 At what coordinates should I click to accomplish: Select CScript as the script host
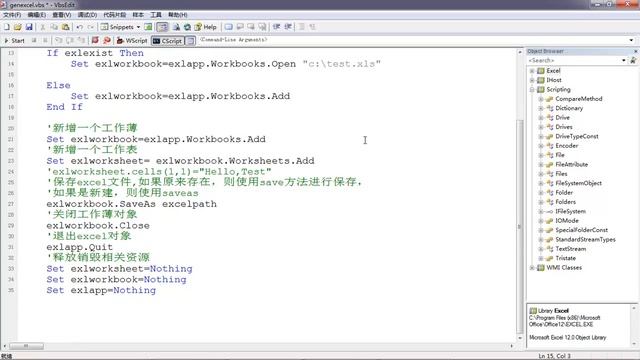[168, 41]
